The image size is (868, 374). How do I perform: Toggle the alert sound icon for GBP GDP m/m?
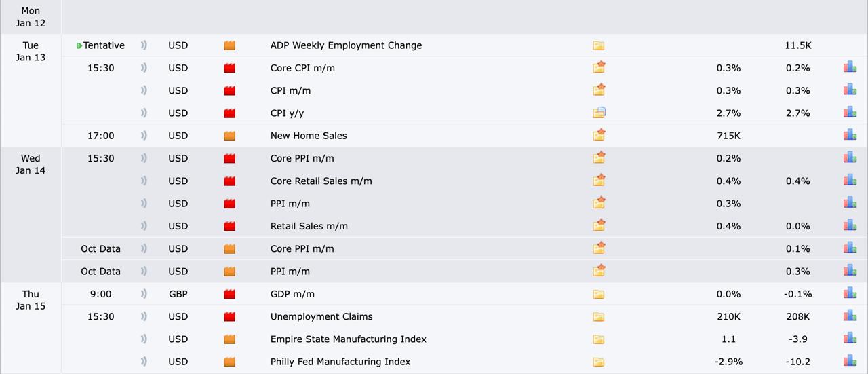144,294
